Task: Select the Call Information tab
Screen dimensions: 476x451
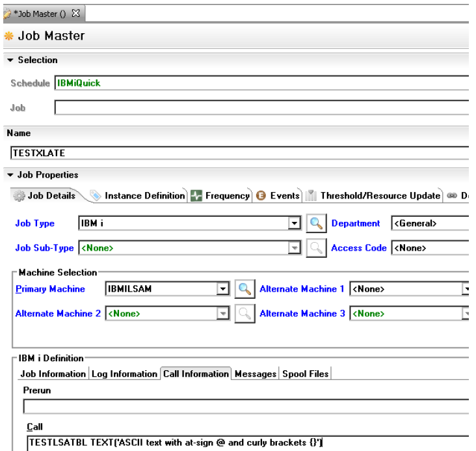Action: 196,374
